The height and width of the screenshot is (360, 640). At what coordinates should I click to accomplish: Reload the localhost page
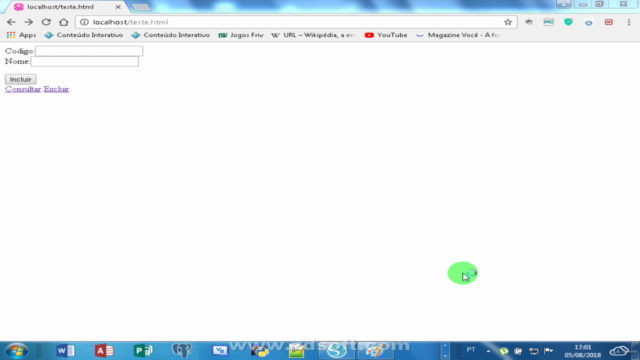(x=46, y=22)
